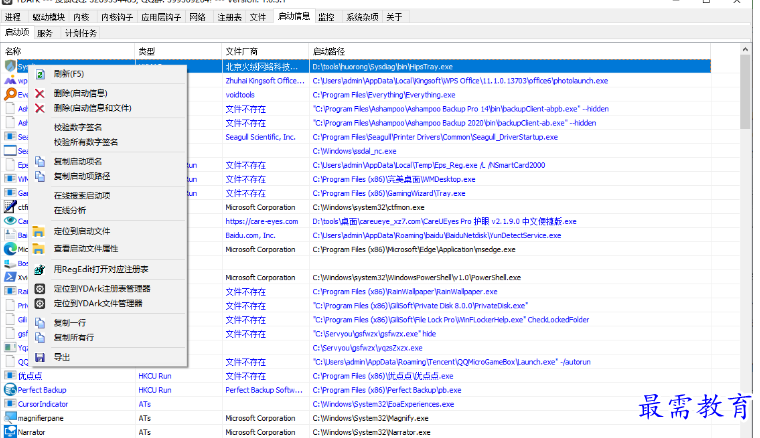Click the vertical scrollbar thumb

(745, 92)
